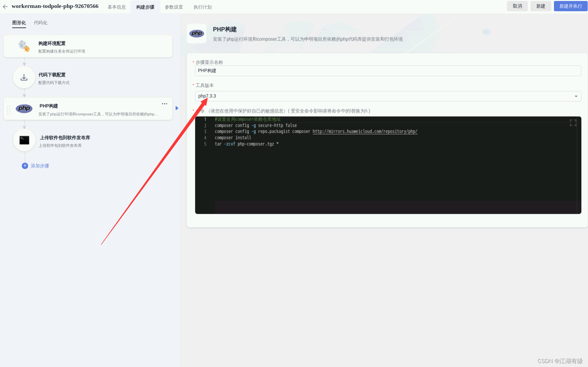Click code line 'tar -zcvf php-composer.tgz *'
Image resolution: width=588 pixels, height=367 pixels.
click(x=247, y=144)
